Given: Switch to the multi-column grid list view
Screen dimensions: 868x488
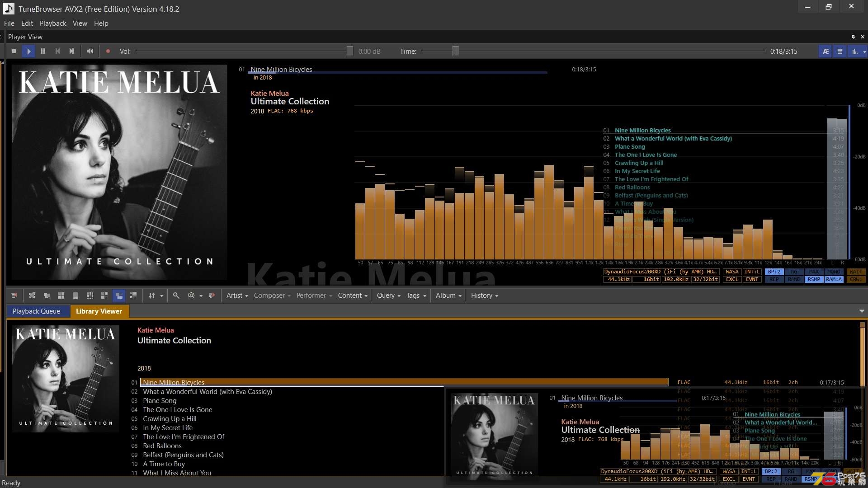Looking at the screenshot, I should (x=90, y=296).
